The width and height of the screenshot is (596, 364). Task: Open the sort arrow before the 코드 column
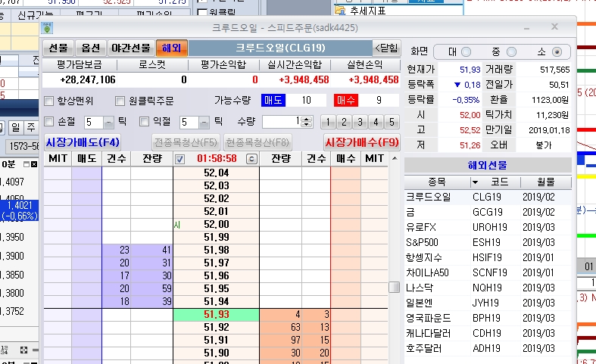tap(475, 182)
